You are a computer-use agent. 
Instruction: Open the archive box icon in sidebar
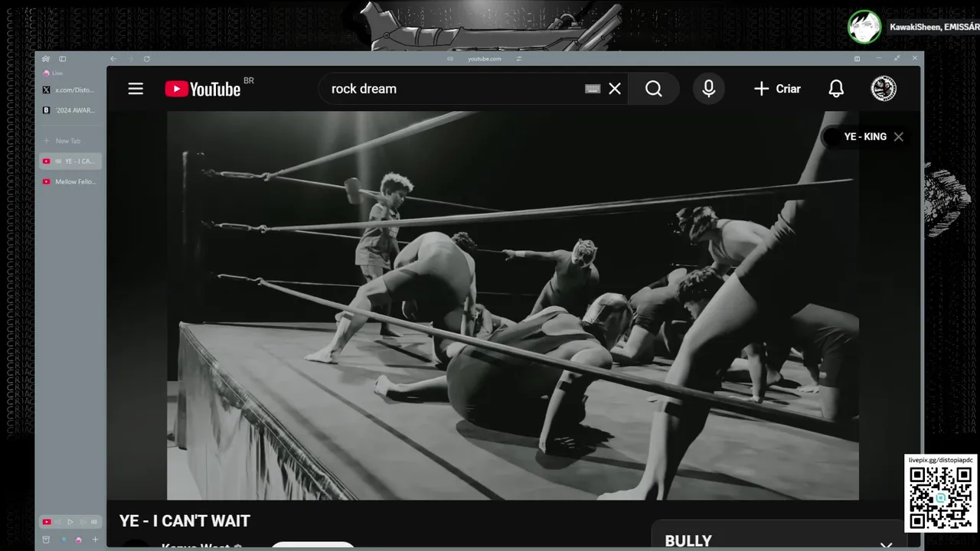[46, 540]
